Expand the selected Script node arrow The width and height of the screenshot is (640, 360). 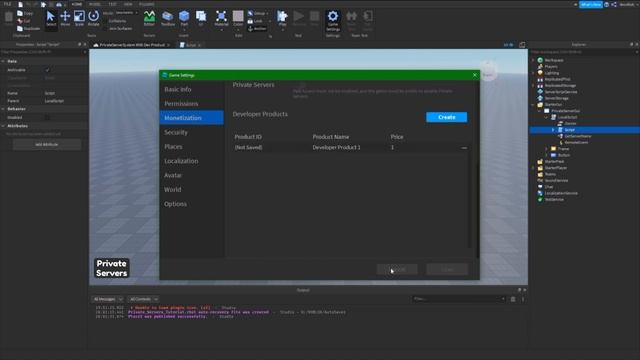553,130
